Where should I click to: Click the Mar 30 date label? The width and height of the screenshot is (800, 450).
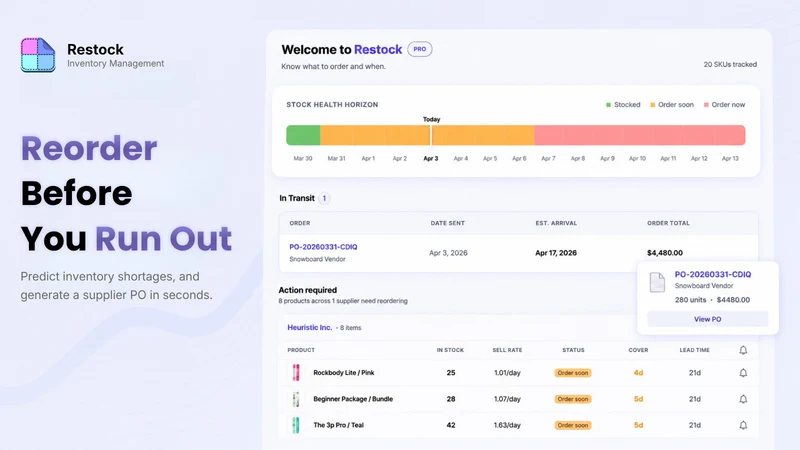click(x=303, y=159)
